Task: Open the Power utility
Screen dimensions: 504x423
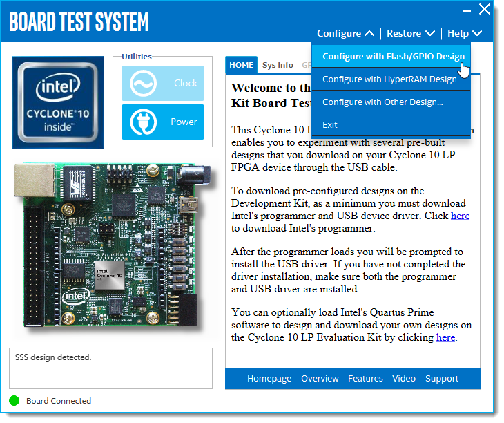Action: click(164, 123)
